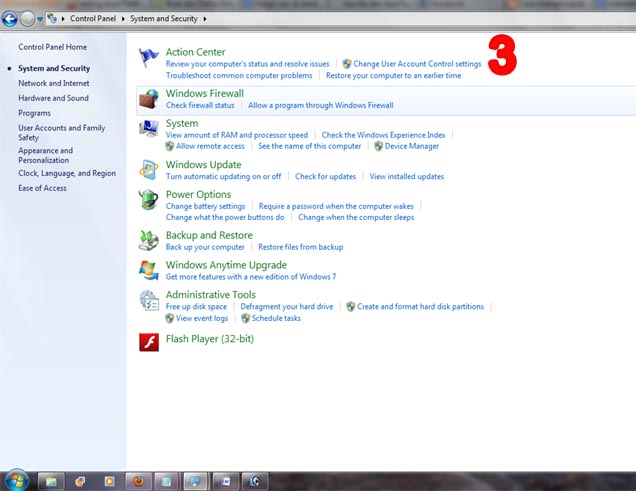Click Troubleshoot common computer problems

tap(239, 75)
